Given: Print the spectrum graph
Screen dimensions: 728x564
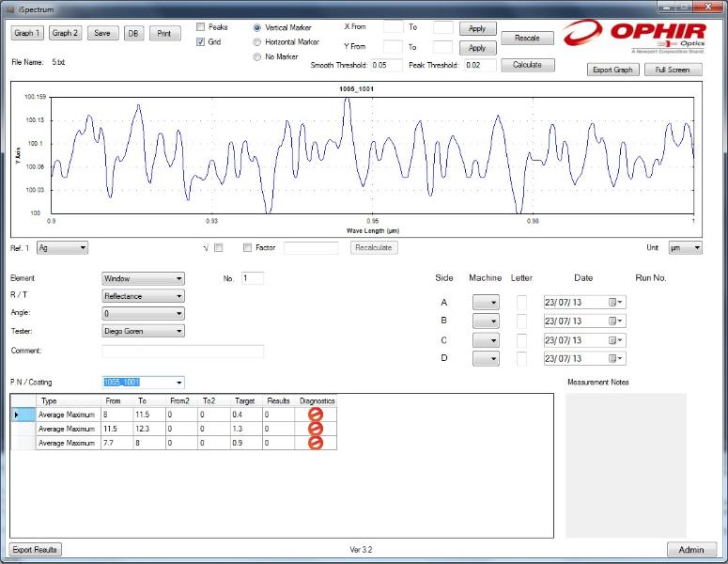Looking at the screenshot, I should (x=164, y=33).
